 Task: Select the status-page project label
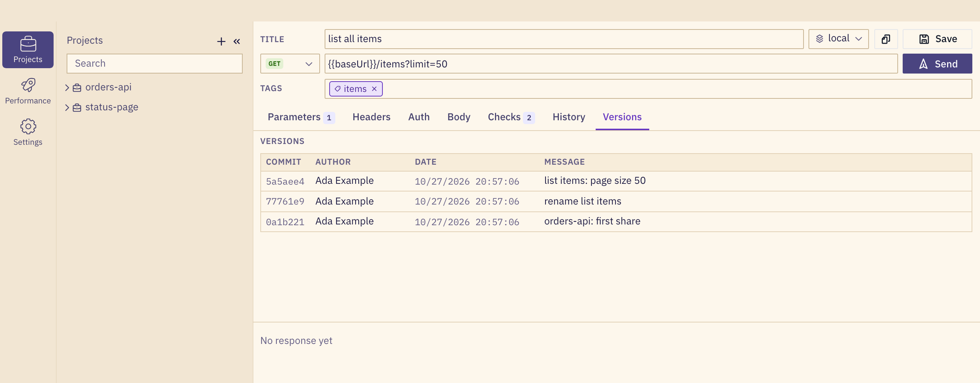click(x=112, y=107)
